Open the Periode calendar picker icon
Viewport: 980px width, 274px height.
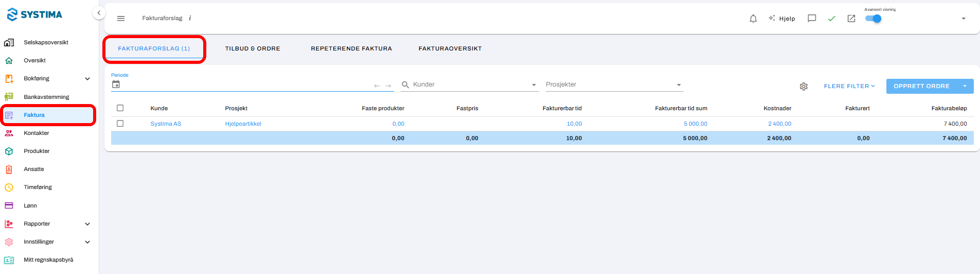(116, 84)
